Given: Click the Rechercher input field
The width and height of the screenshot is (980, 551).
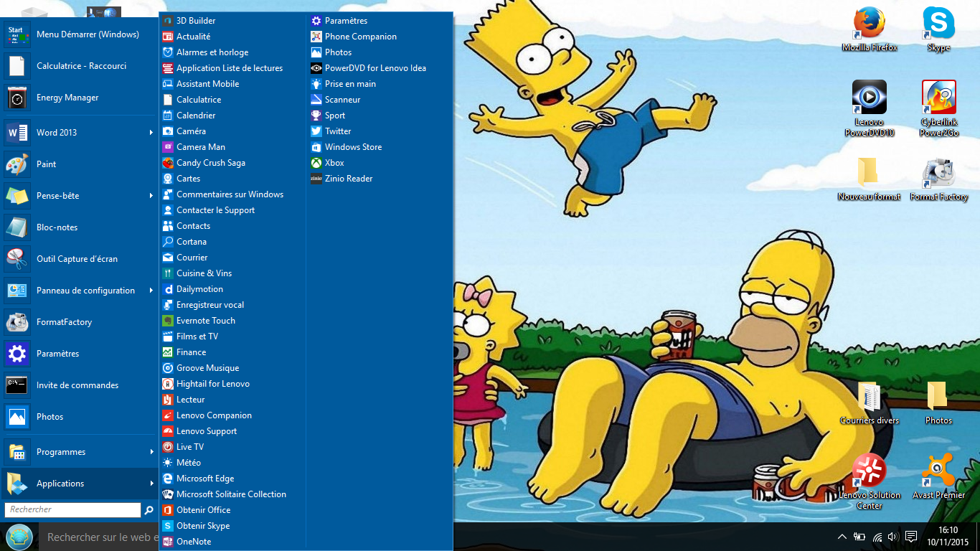Looking at the screenshot, I should point(72,509).
